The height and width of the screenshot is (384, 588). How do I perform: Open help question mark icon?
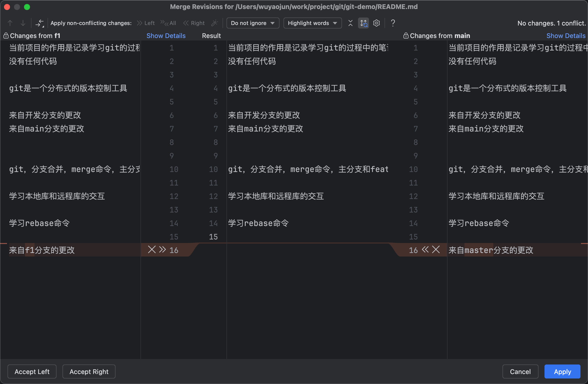[393, 23]
